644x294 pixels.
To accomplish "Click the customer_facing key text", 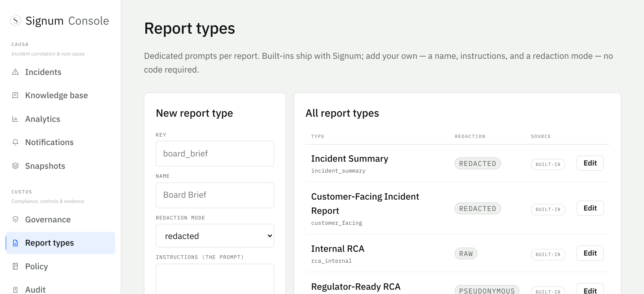I will [x=336, y=223].
